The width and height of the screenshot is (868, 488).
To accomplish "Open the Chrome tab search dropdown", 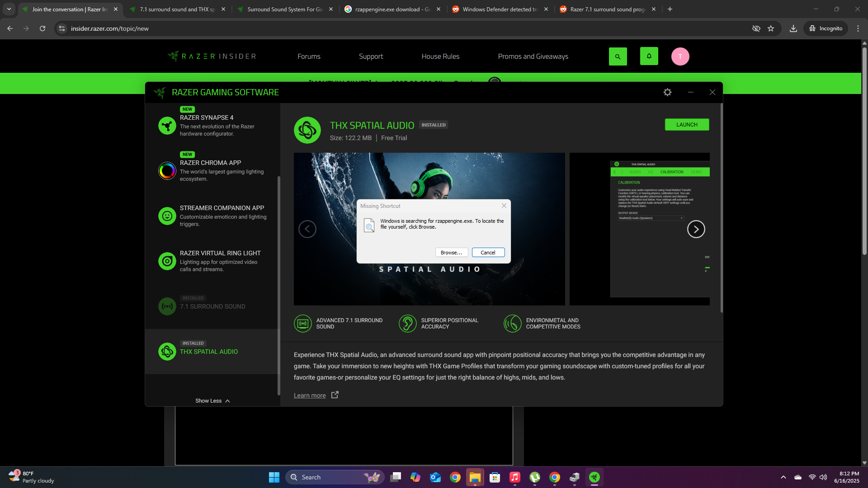I will click(9, 9).
